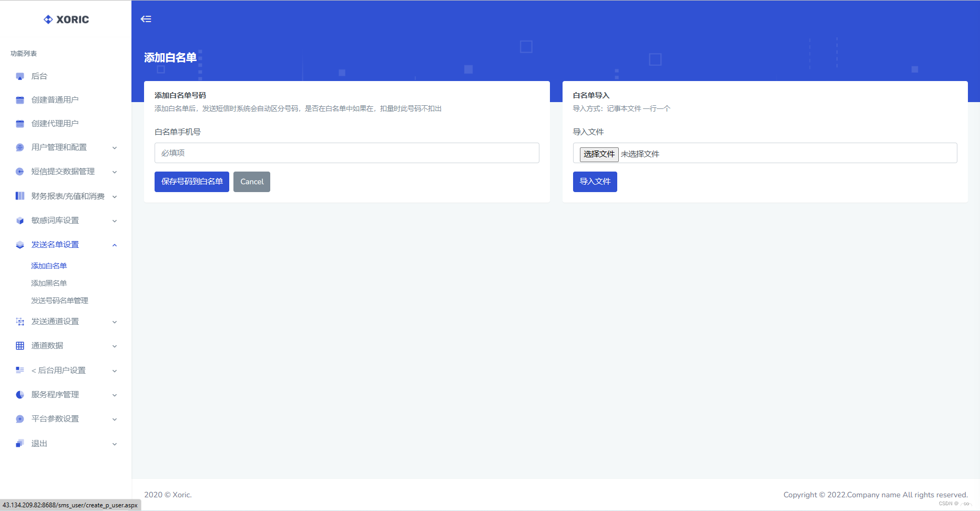980x511 pixels.
Task: Collapse sidebar with the back-arrow menu icon
Action: (146, 19)
